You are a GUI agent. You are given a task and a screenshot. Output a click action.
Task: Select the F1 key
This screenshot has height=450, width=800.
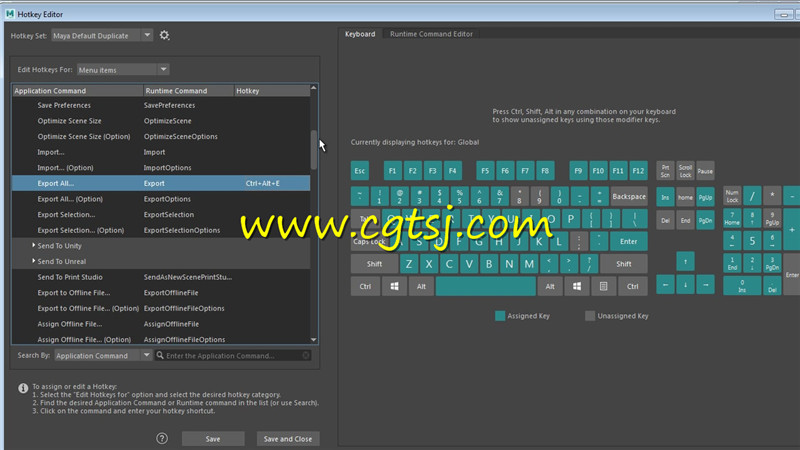pos(392,171)
